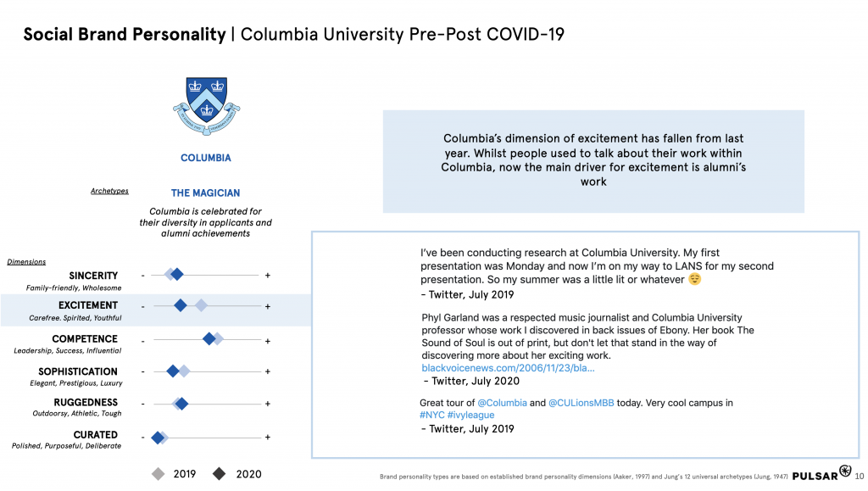This screenshot has height=491, width=868.
Task: Click the grey 2019 legend diamond
Action: point(159,474)
